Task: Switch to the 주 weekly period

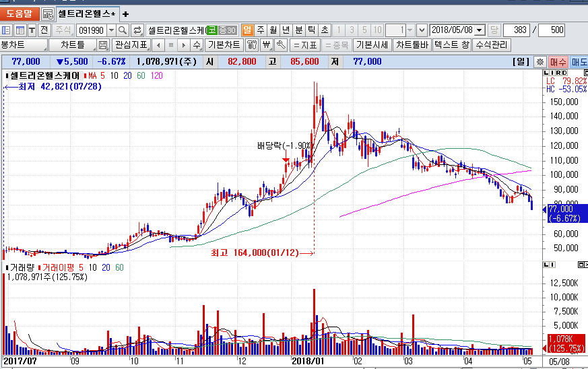Action: pyautogui.click(x=260, y=30)
